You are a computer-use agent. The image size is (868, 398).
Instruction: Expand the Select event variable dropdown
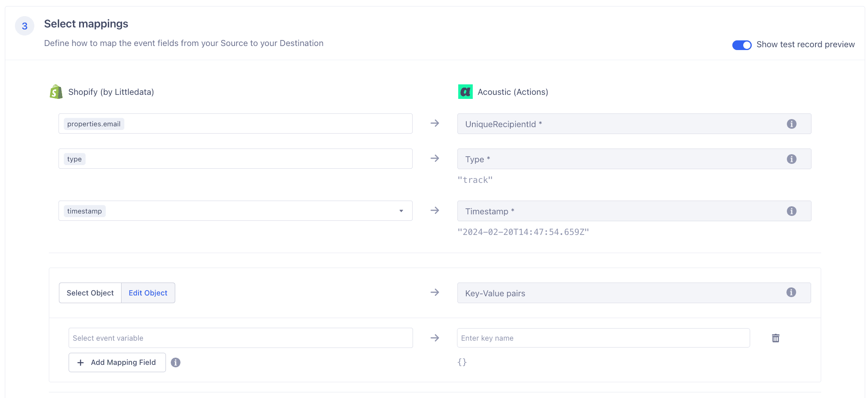pyautogui.click(x=240, y=338)
